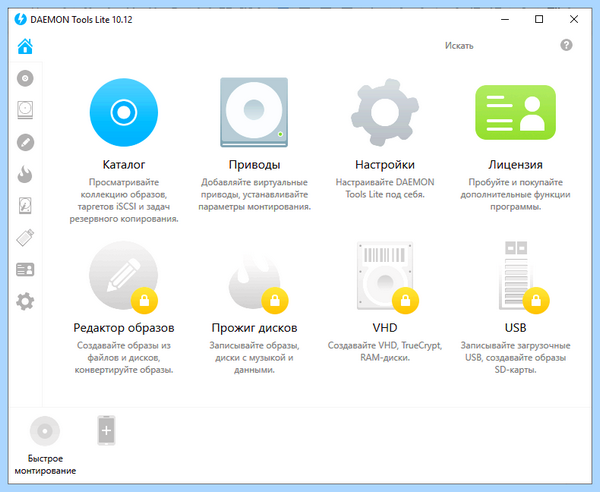
Task: Minimize the DAEMON Tools window
Action: (505, 19)
